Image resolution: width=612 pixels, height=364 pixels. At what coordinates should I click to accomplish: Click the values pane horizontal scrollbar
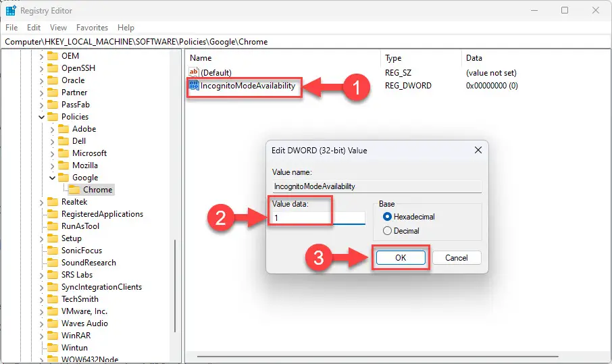tap(378, 356)
